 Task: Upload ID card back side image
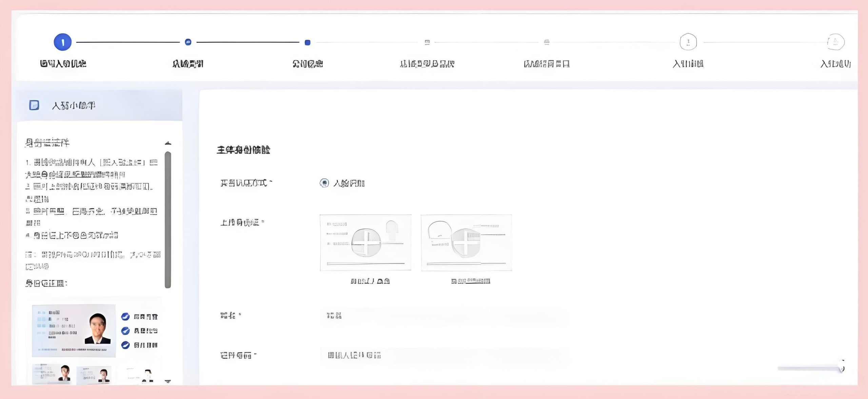point(466,243)
